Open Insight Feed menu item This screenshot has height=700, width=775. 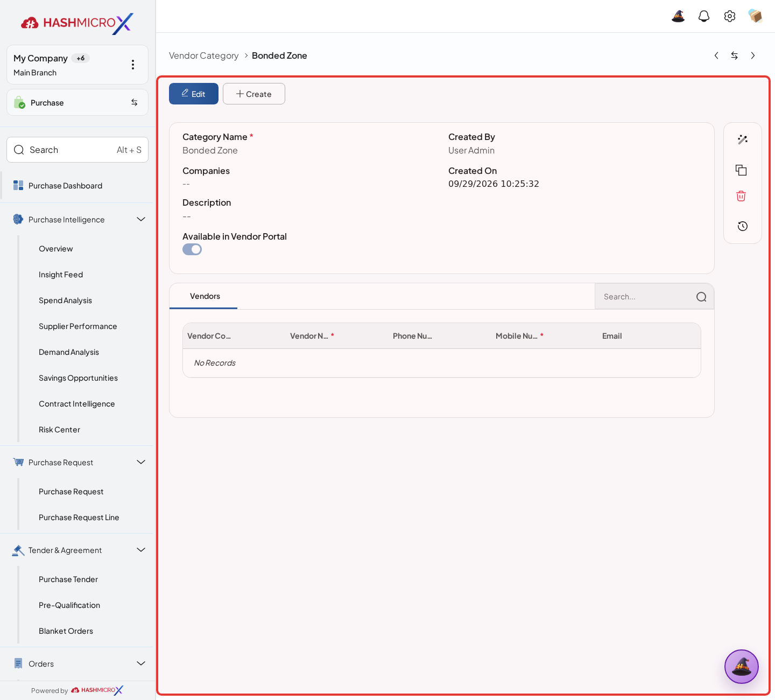click(x=61, y=275)
